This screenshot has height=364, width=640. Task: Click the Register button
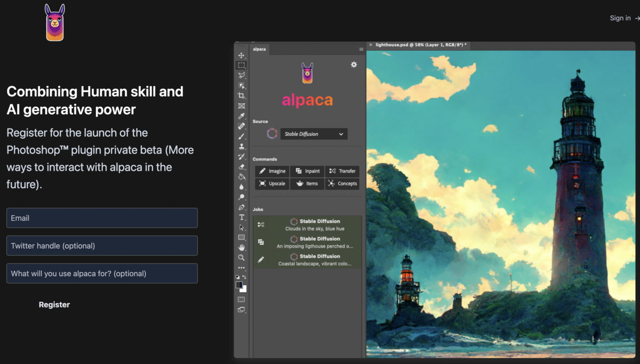(x=54, y=305)
